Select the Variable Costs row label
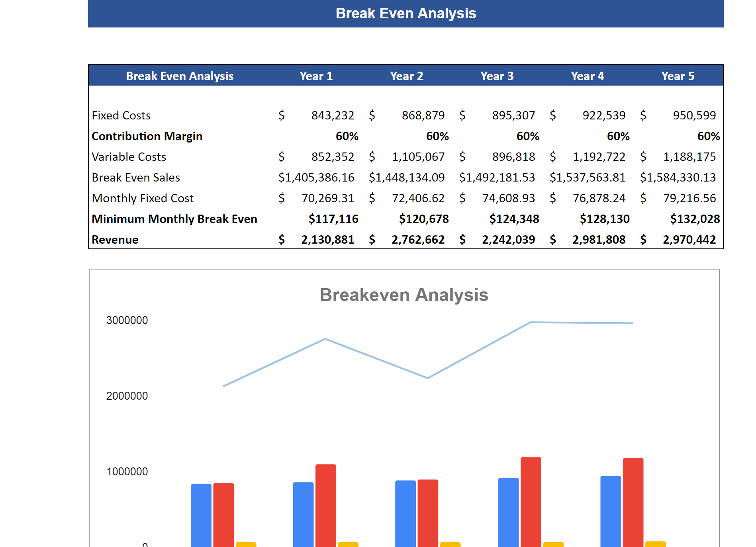This screenshot has height=547, width=756. tap(128, 156)
